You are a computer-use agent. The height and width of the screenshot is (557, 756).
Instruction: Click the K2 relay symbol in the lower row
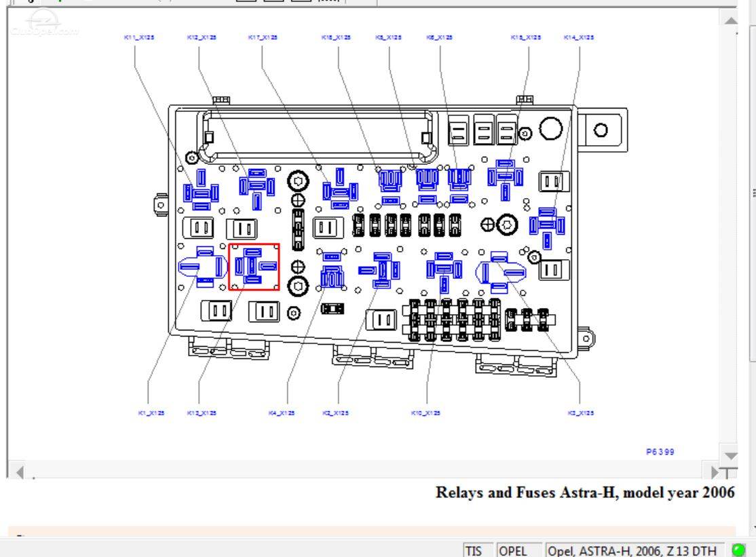pos(379,270)
